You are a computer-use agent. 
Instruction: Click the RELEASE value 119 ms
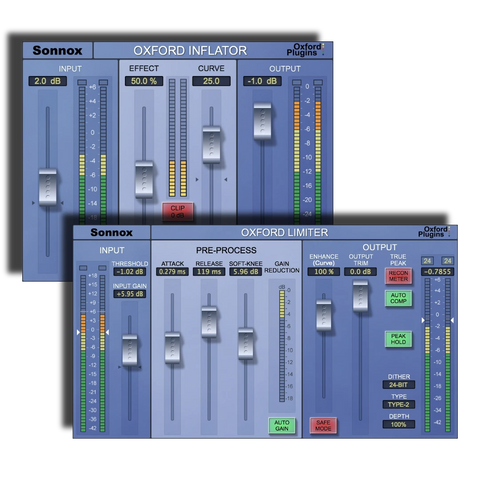pos(209,272)
